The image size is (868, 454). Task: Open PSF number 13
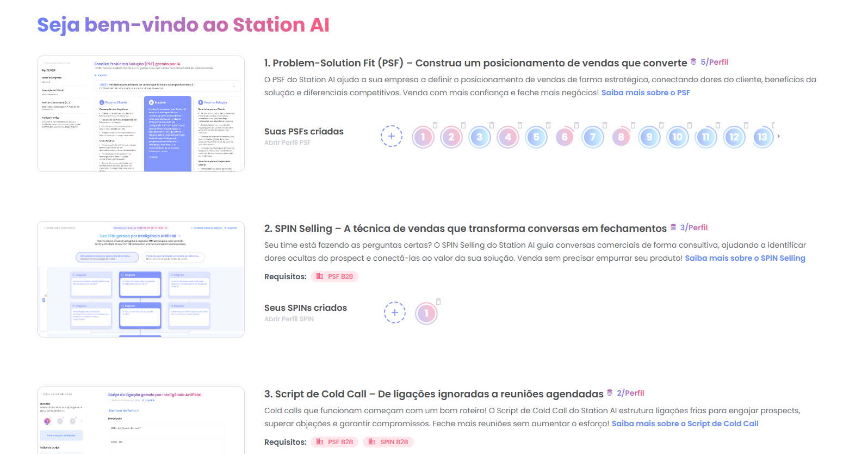[x=762, y=137]
